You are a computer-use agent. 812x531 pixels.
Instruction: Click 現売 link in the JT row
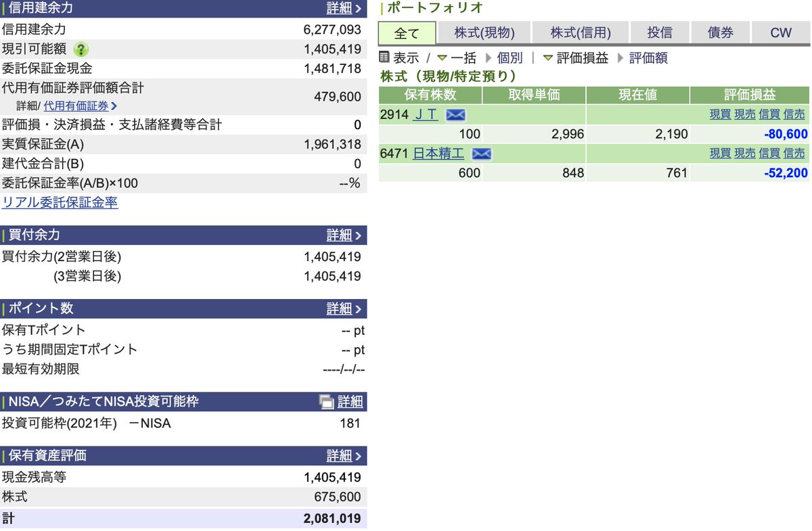(745, 114)
